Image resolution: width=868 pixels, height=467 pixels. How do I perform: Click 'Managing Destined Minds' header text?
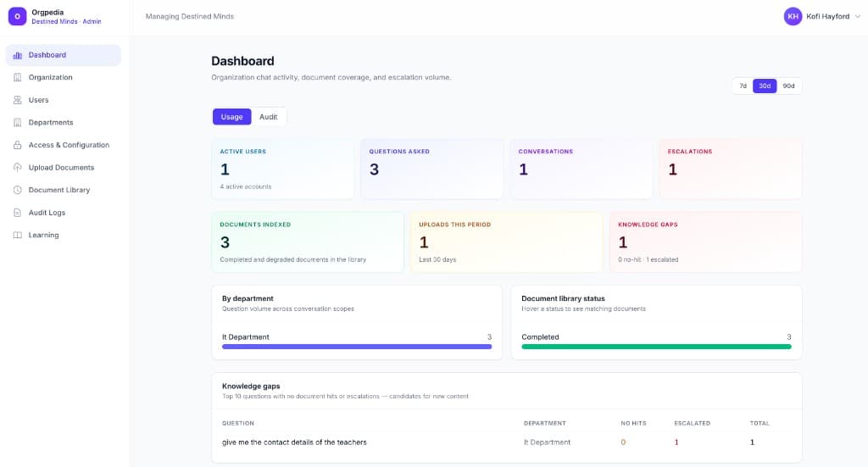coord(189,17)
